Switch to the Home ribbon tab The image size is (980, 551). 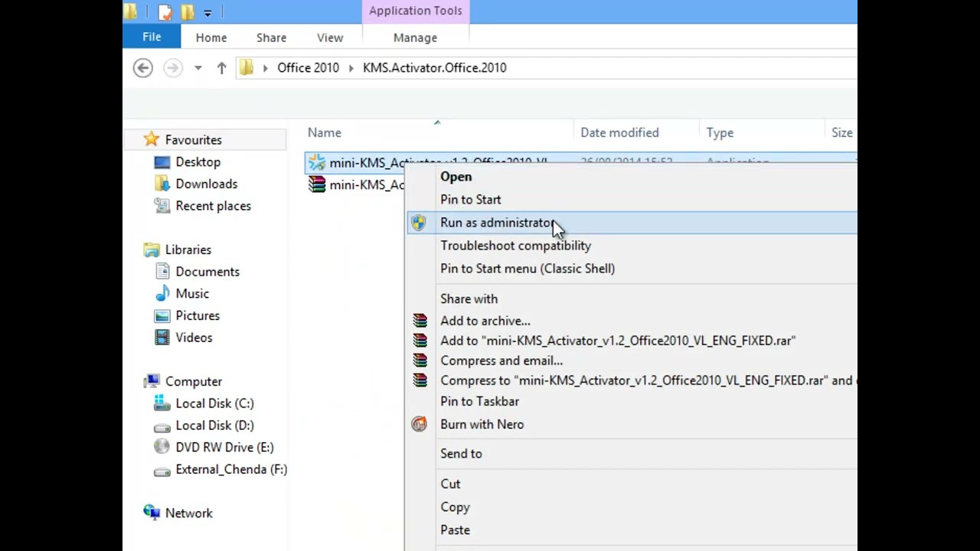[211, 37]
